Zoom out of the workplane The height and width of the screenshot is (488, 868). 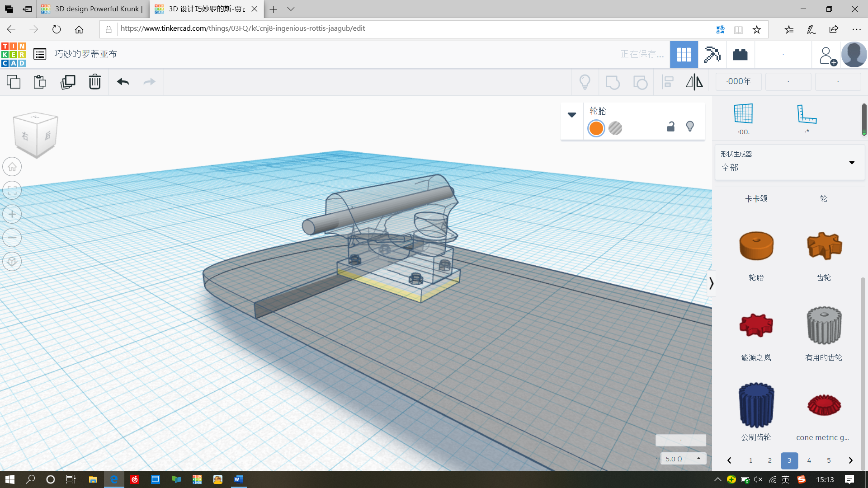click(x=12, y=238)
